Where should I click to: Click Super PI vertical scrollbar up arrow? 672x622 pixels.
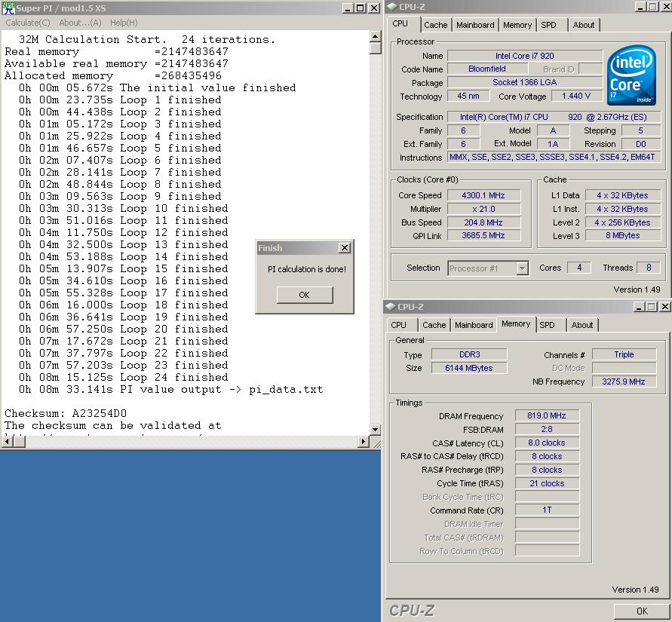pyautogui.click(x=375, y=36)
